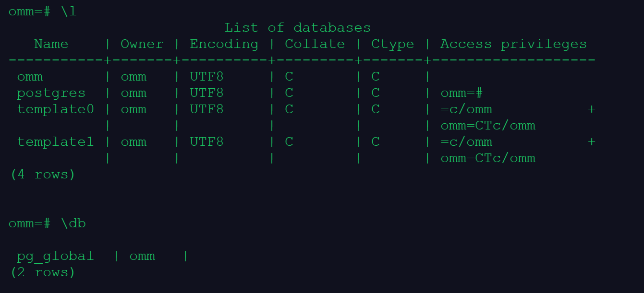Click the Name column header

tap(51, 44)
